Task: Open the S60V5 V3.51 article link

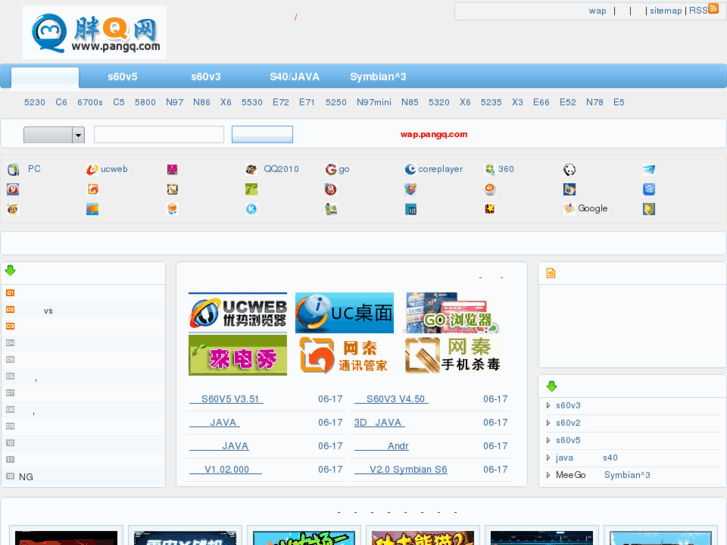Action: pos(226,399)
